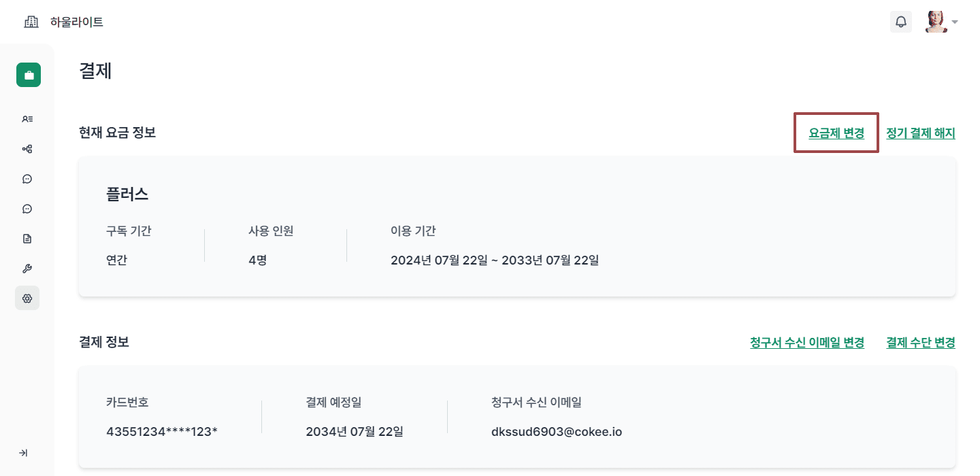Open the member management person icon

click(27, 118)
